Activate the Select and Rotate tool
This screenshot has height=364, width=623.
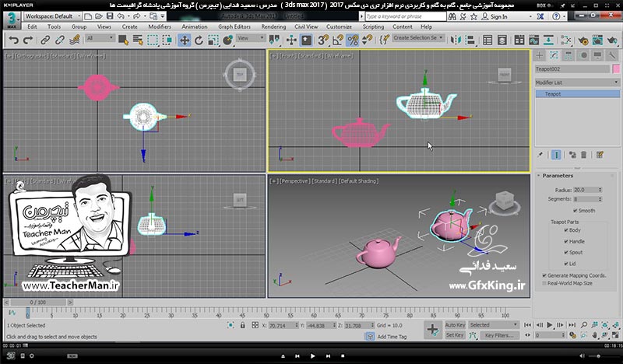pyautogui.click(x=199, y=40)
